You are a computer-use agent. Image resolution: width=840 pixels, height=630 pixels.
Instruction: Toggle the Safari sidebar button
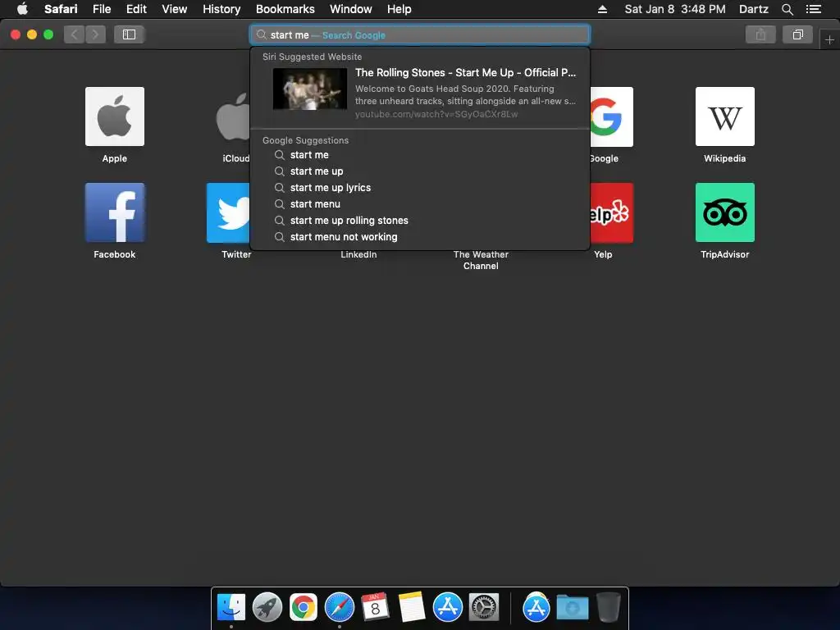click(x=129, y=34)
